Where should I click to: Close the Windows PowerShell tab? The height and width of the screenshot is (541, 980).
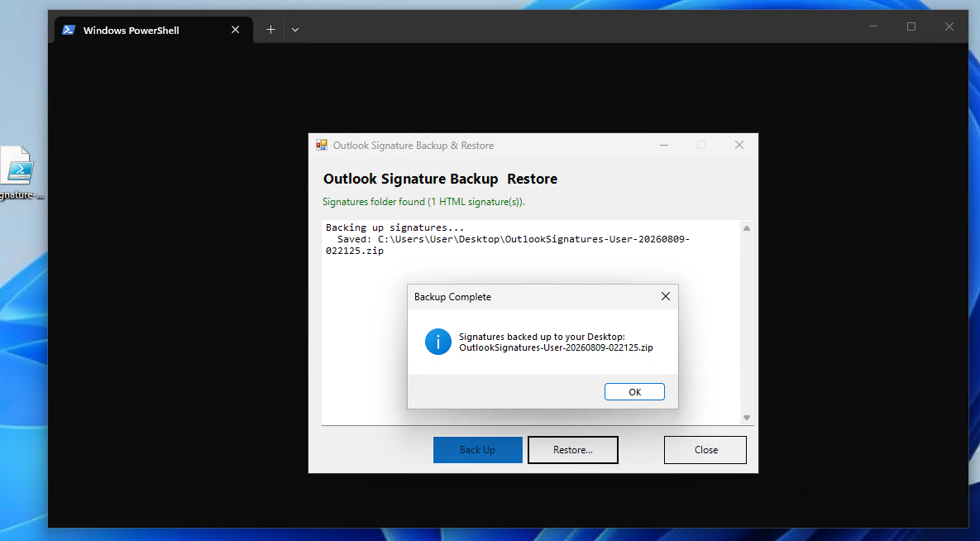click(235, 30)
